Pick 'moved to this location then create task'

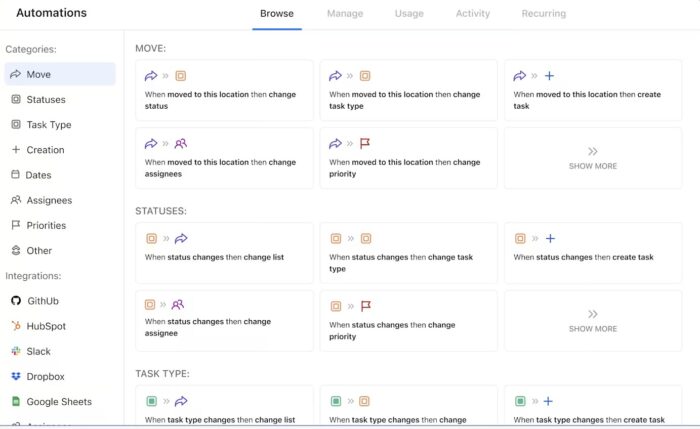(x=592, y=91)
